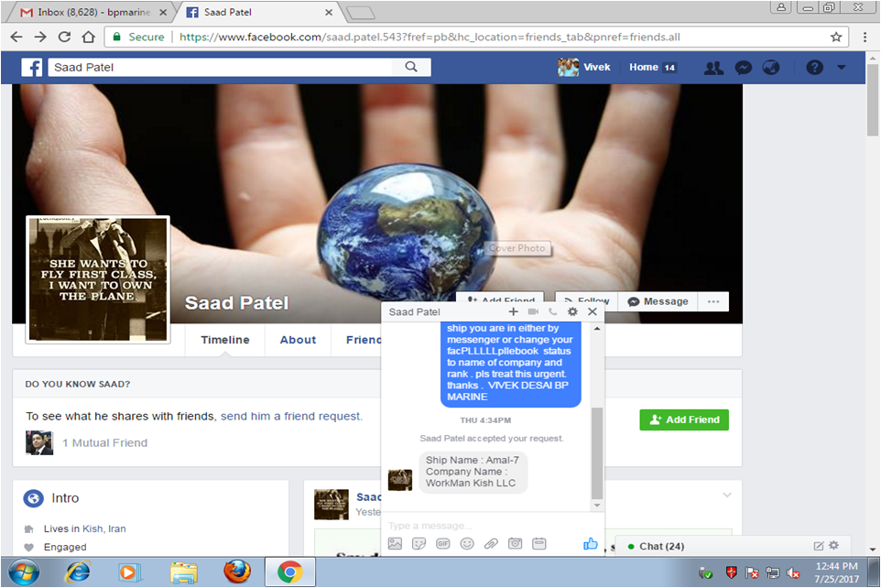
Task: Open chat settings gear in the Chat bar
Action: click(833, 545)
